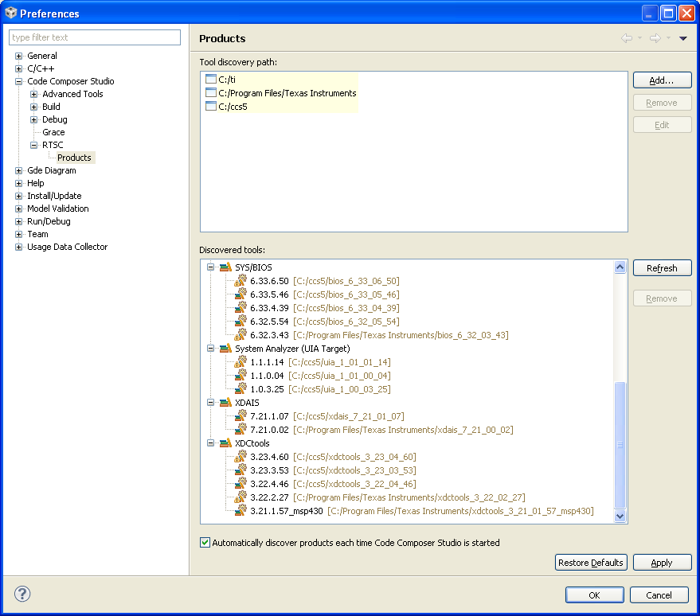
Task: Collapse the SYS/BIOS tools group
Action: coord(211,267)
